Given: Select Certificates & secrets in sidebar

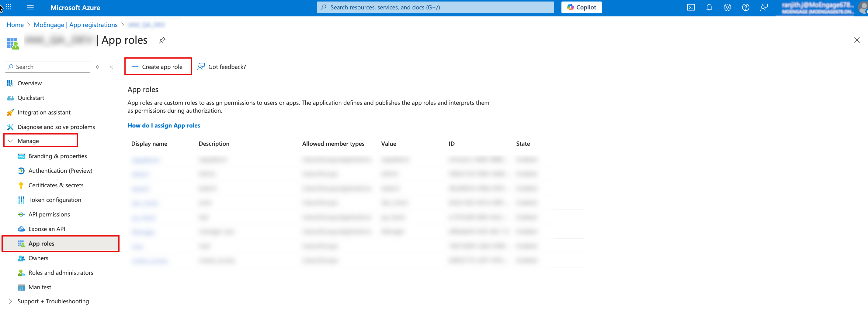Looking at the screenshot, I should click(x=56, y=186).
